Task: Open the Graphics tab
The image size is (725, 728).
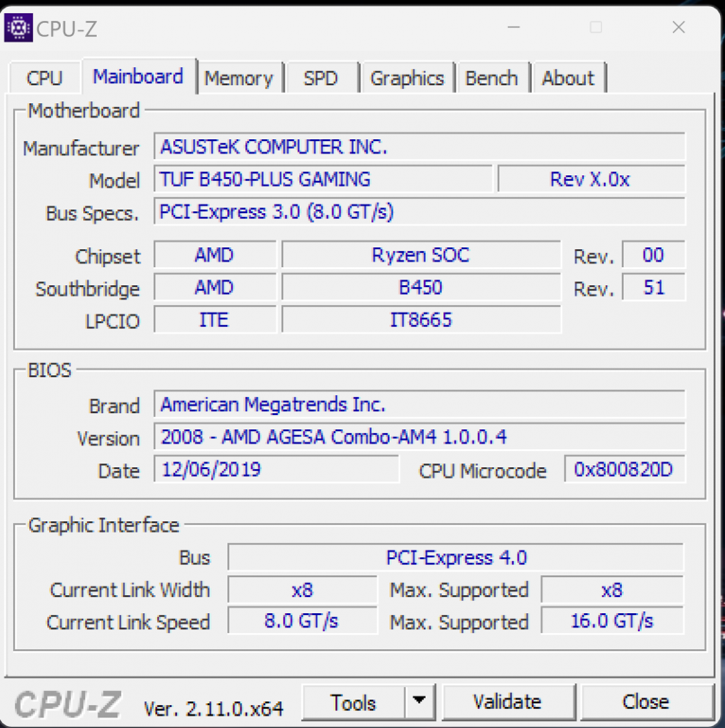Action: click(408, 78)
